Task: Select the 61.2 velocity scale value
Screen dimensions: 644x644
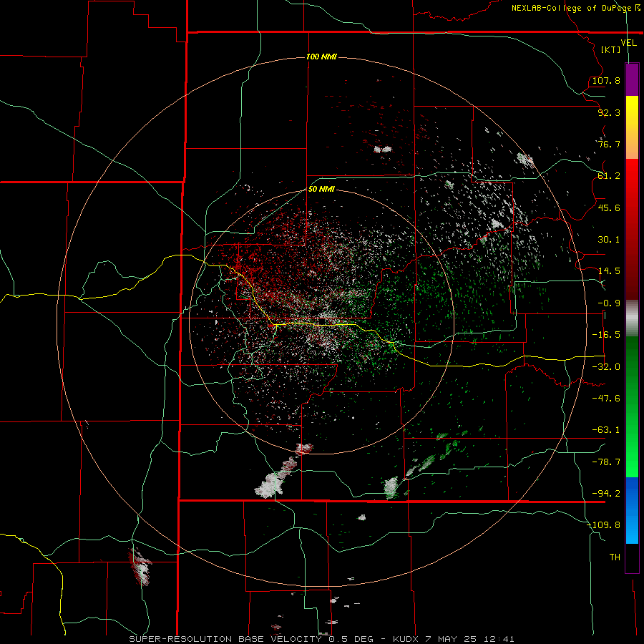Action: [x=609, y=176]
